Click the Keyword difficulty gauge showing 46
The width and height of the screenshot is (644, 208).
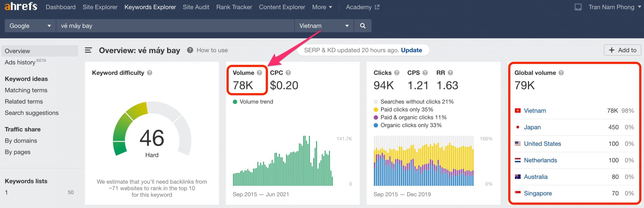tap(152, 129)
